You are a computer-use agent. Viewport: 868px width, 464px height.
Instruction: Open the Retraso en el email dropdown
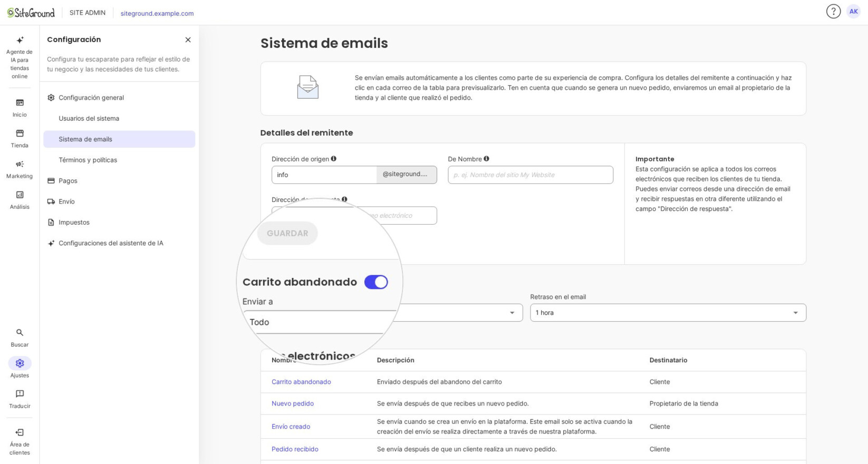(668, 313)
